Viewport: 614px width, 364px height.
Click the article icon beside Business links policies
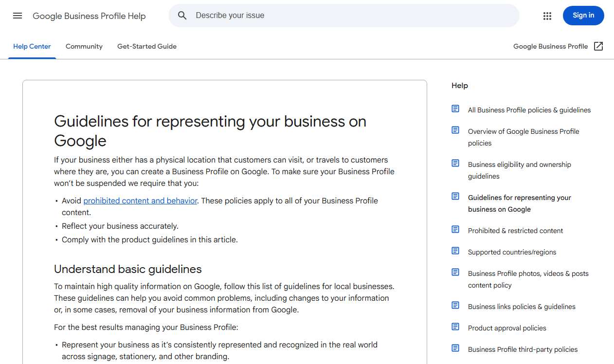pos(455,305)
